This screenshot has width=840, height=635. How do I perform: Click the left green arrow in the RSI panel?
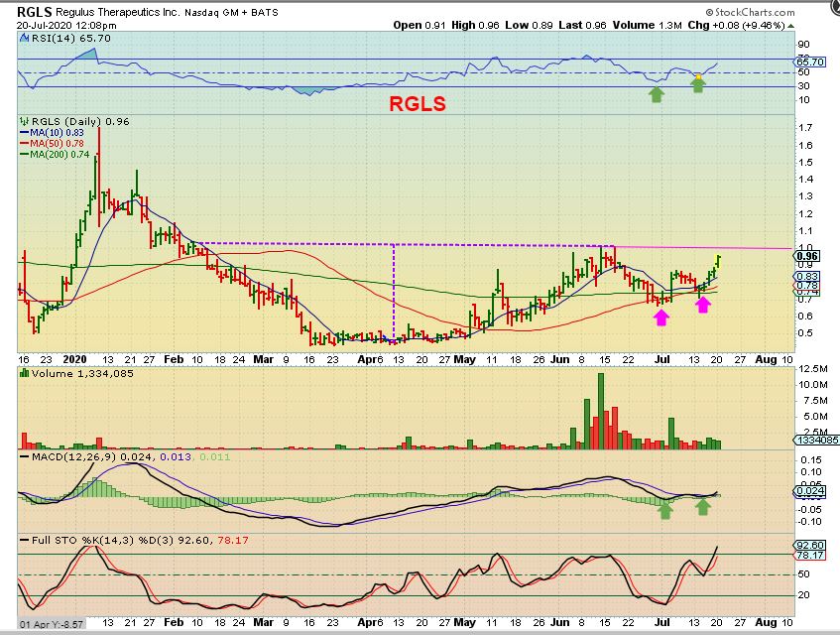(655, 93)
